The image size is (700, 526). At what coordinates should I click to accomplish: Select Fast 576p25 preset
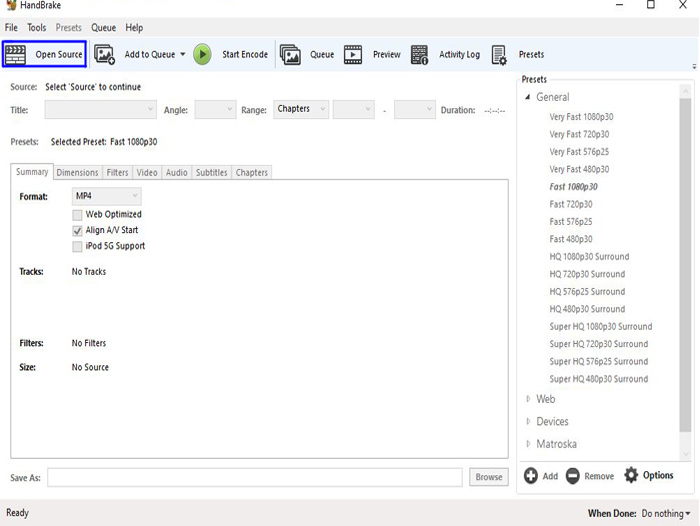pos(571,221)
